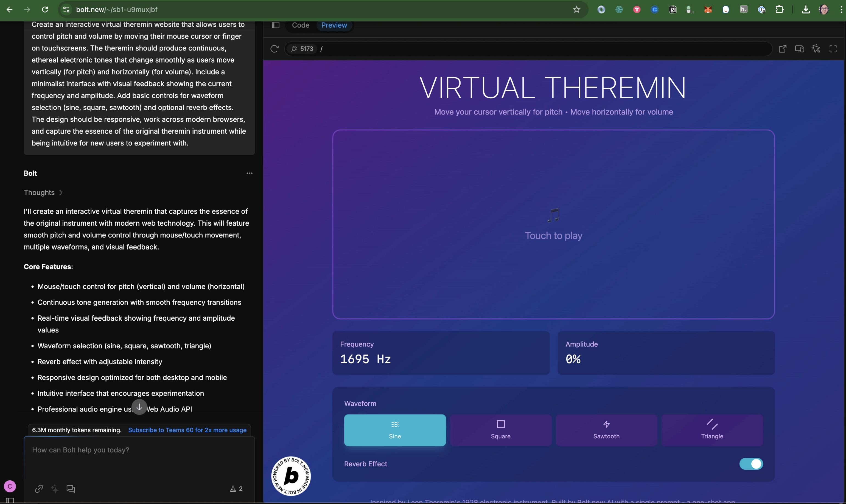Activate the element inspector selector icon

click(816, 49)
